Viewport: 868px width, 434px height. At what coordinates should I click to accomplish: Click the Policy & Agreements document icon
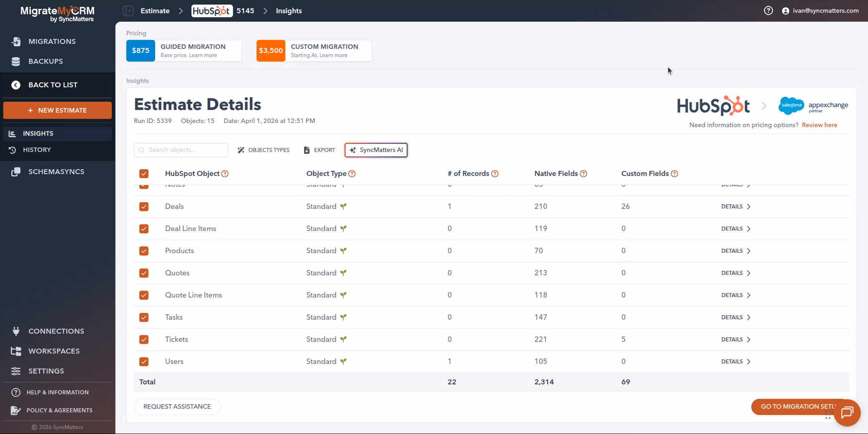(16, 410)
